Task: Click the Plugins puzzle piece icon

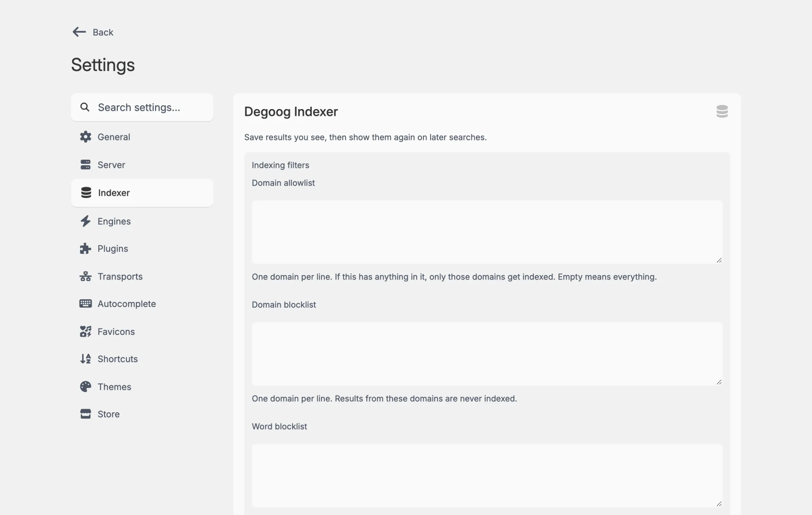Action: point(85,249)
